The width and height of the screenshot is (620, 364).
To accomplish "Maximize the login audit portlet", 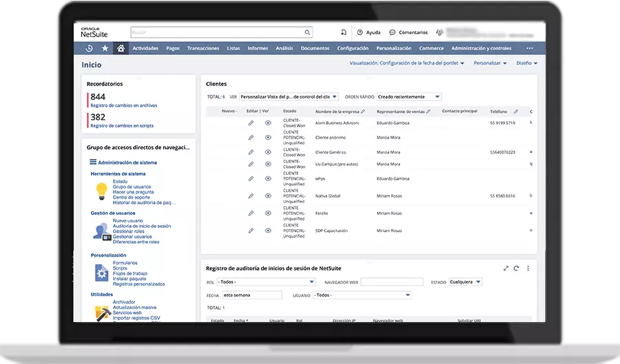I will (x=506, y=268).
